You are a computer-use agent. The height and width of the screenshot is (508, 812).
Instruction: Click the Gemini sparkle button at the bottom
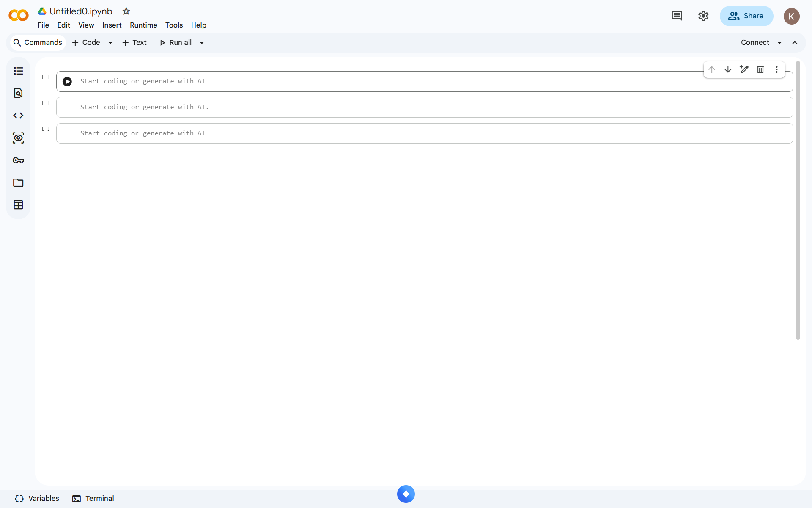pos(406,494)
